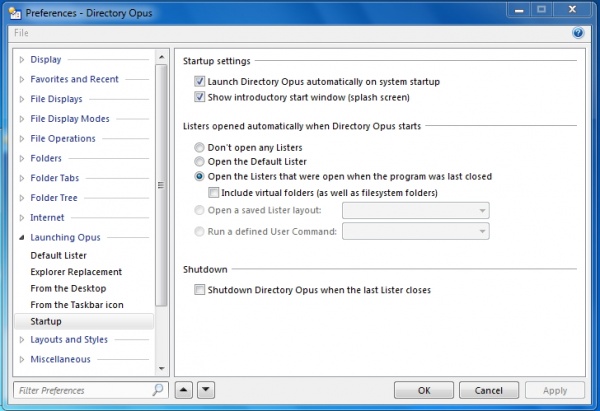
Task: Expand the Layouts and Styles category
Action: click(22, 340)
